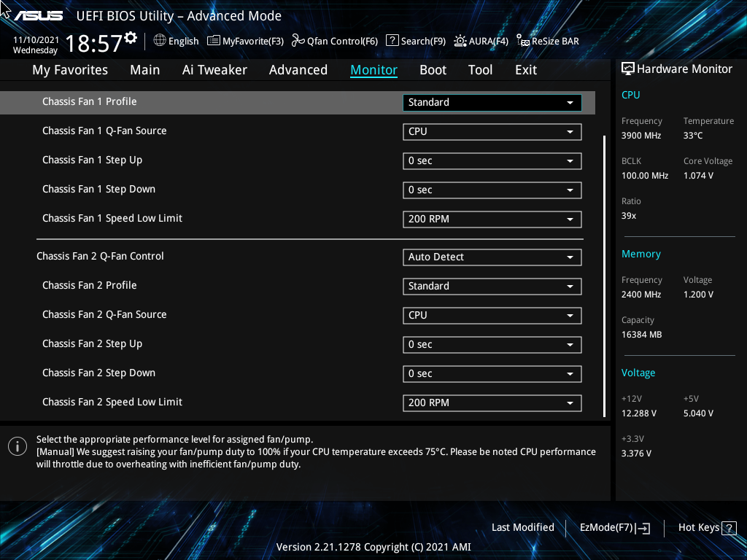Click the version copyright text
Screen dimensions: 747x560
coord(373,547)
